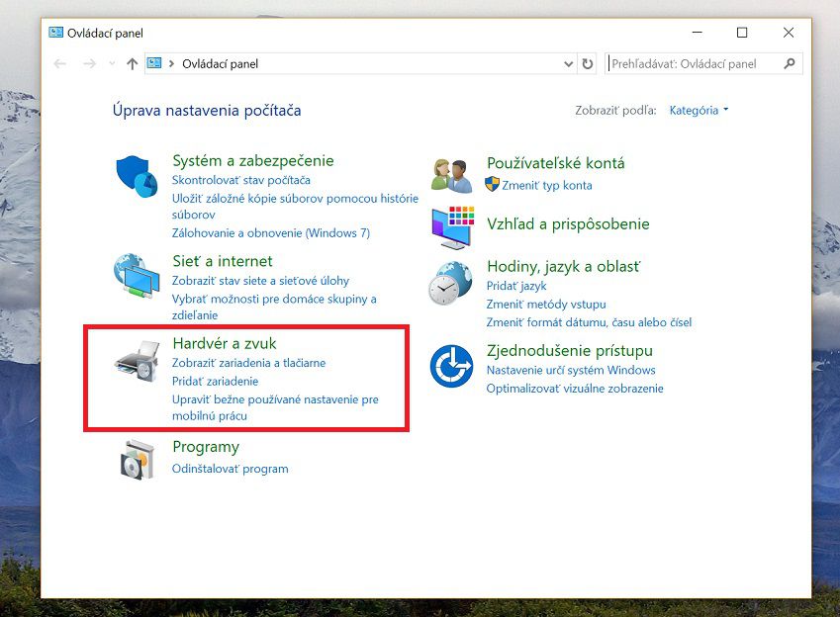The image size is (840, 617).
Task: Click the Ovládací panel title bar icon
Action: (x=55, y=32)
